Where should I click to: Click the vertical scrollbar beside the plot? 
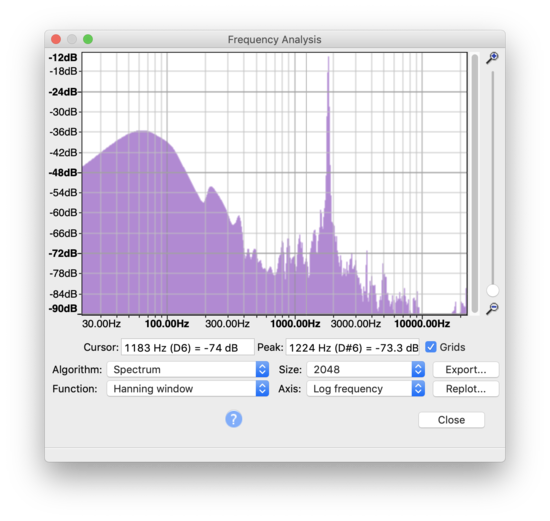(x=475, y=183)
